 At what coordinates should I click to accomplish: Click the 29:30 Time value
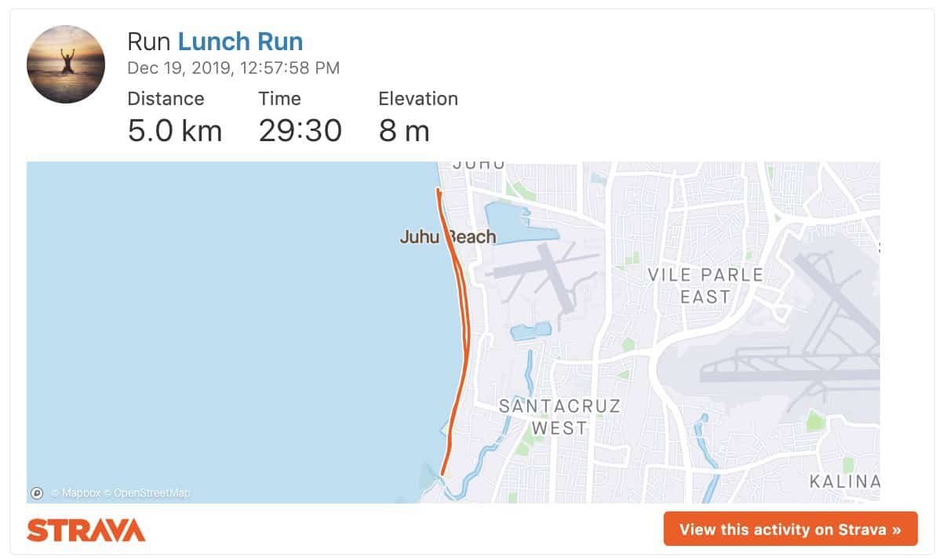tap(301, 130)
